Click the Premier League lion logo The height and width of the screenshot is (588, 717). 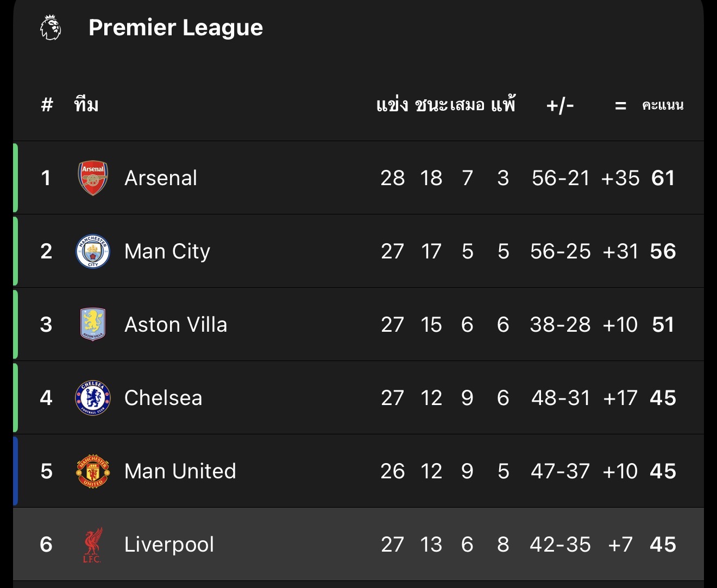pos(51,28)
